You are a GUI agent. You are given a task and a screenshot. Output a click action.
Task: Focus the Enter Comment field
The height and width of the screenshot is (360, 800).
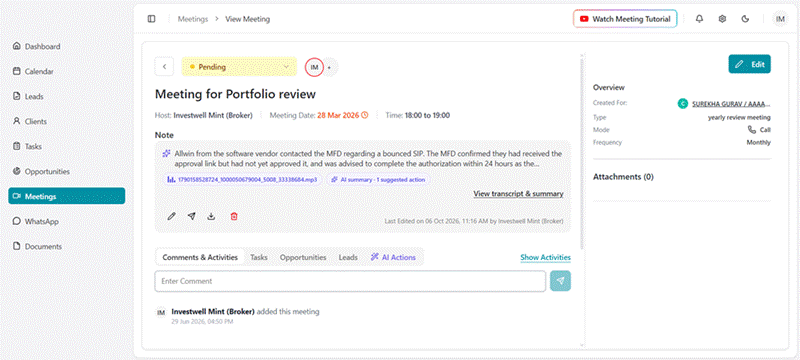click(350, 281)
